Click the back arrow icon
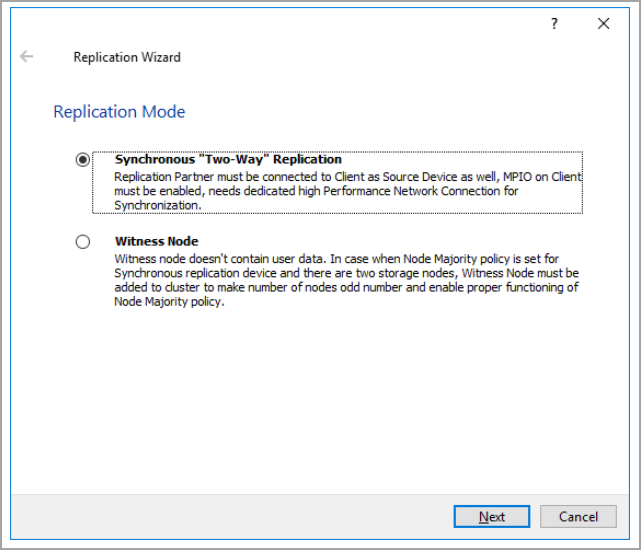Screen dimensions: 641x550 click(27, 57)
